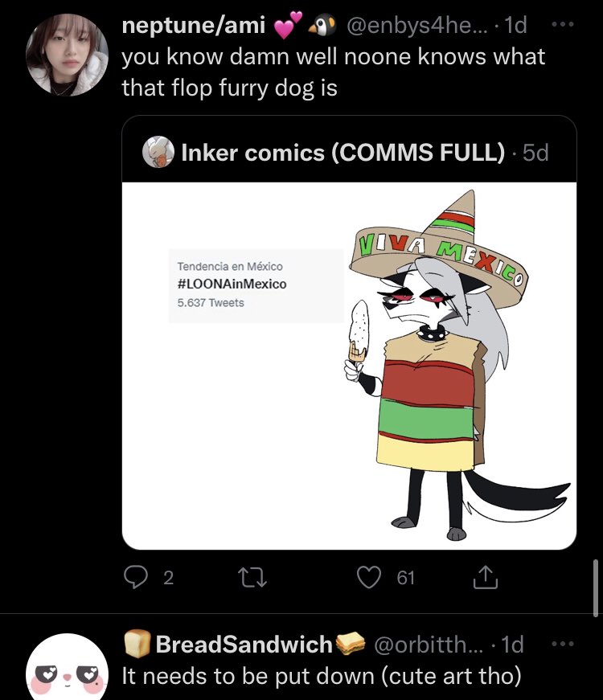603x700 pixels.
Task: Open the BreadSandwich display name
Action: [x=244, y=645]
